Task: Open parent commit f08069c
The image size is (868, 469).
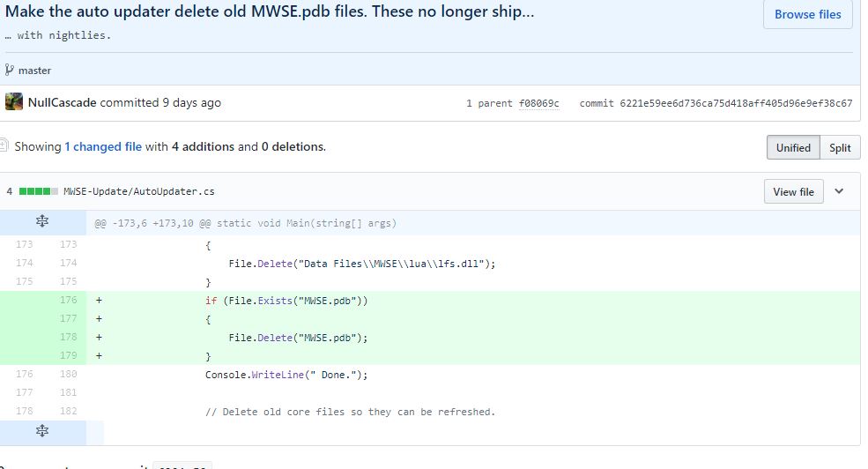Action: point(538,103)
